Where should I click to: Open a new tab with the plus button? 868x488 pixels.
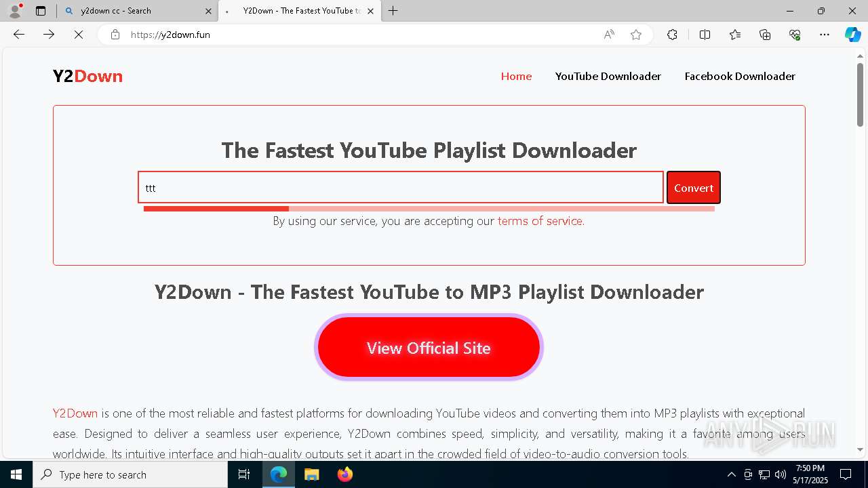393,11
